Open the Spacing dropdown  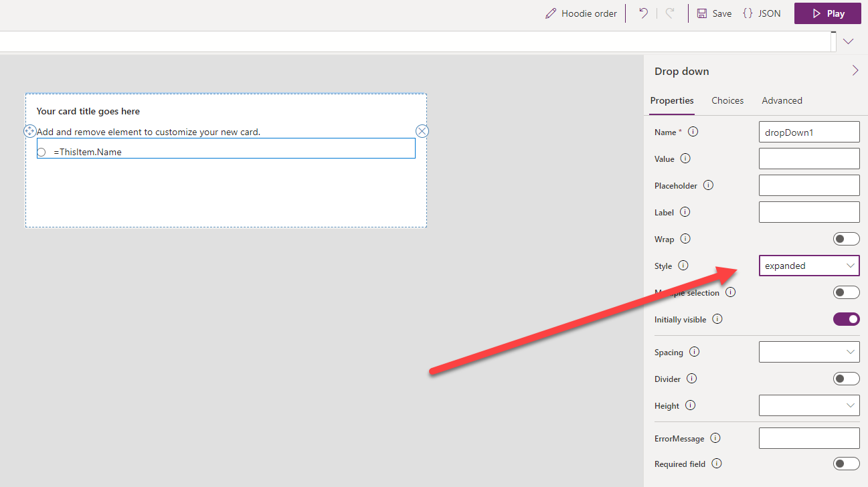click(x=809, y=352)
